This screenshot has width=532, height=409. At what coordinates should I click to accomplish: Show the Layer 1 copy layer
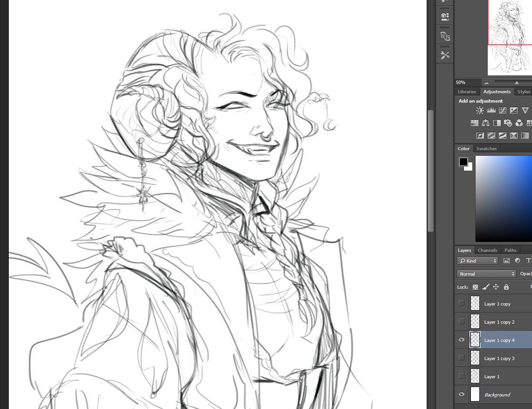(x=462, y=303)
